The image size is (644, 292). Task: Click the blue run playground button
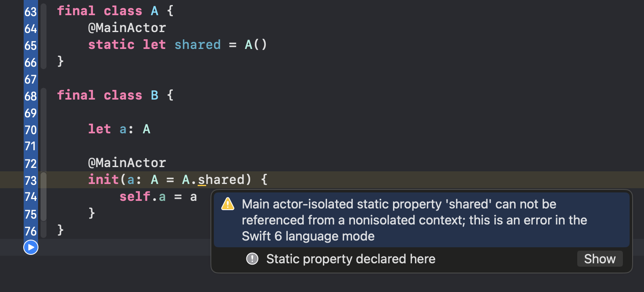[x=31, y=247]
